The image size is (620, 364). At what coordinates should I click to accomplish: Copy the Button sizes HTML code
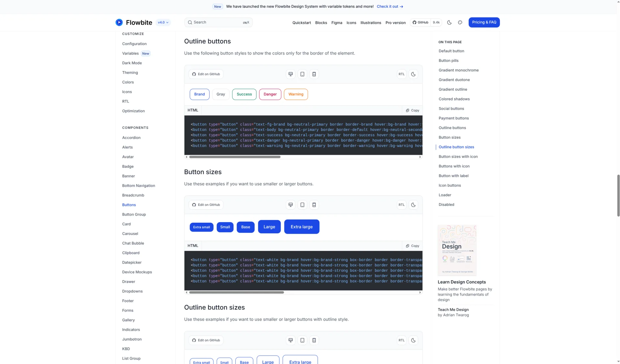pos(412,246)
